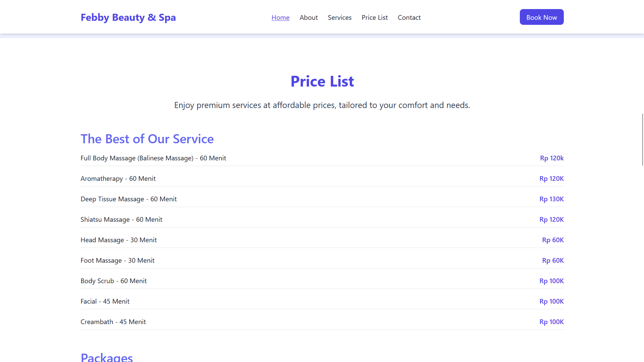Click the Packages section heading
The width and height of the screenshot is (644, 362).
[x=106, y=357]
